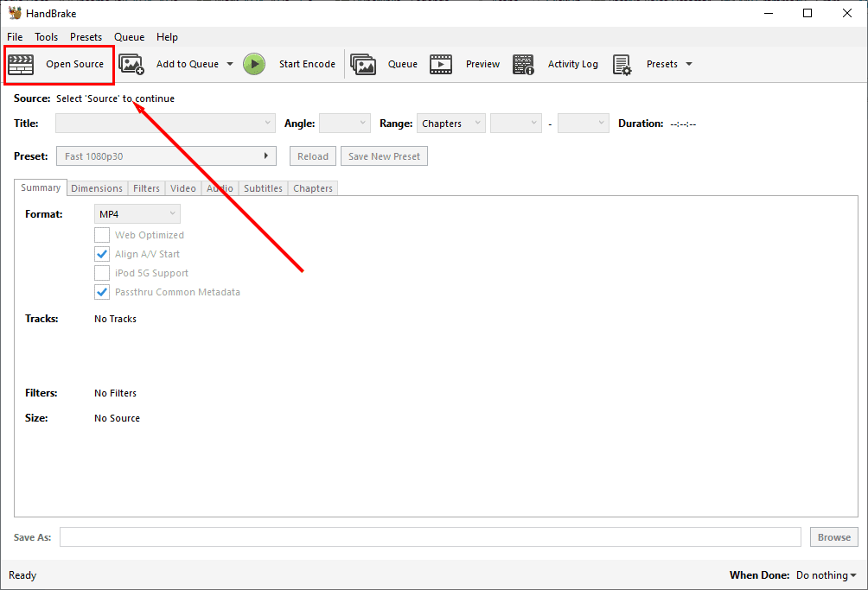Viewport: 868px width, 590px height.
Task: Click the Open Source label text
Action: click(x=74, y=64)
